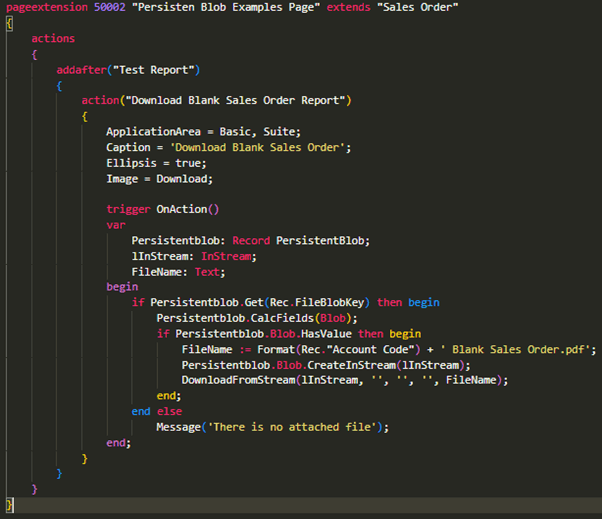Click the else keyword
The width and height of the screenshot is (602, 519).
click(x=169, y=412)
